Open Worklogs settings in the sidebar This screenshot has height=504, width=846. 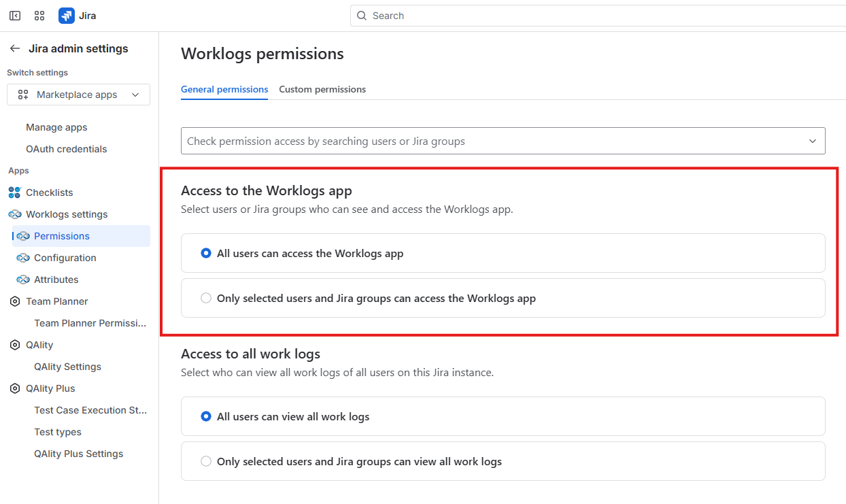pos(67,214)
